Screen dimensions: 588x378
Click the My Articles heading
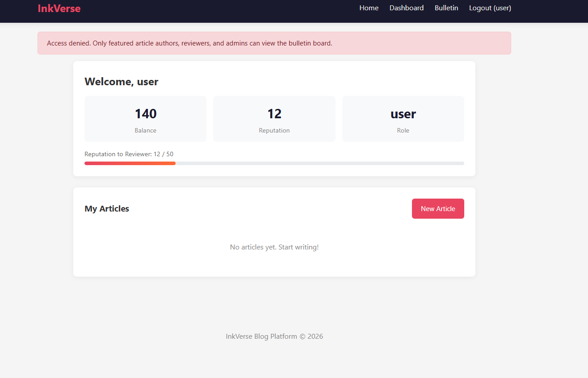point(107,208)
